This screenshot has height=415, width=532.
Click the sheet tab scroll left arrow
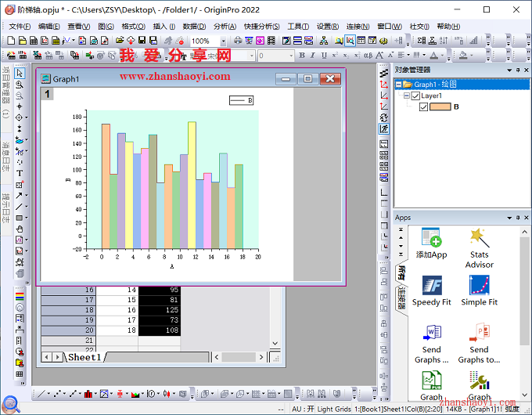[x=47, y=357]
